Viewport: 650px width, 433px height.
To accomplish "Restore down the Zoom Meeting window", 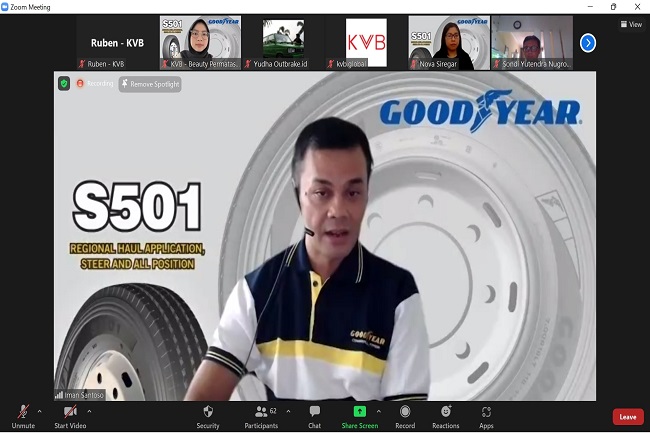I will pos(614,7).
